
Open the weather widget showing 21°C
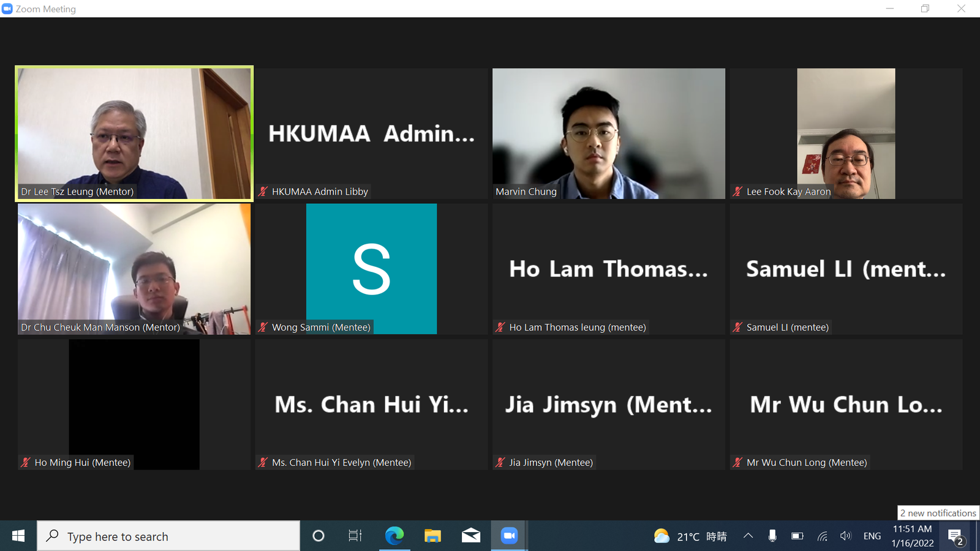pyautogui.click(x=690, y=536)
